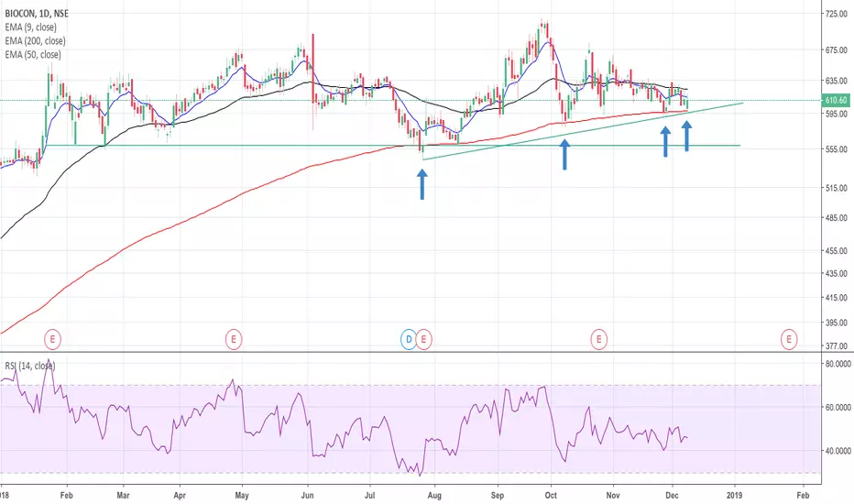Click the 377.00 price axis label
854x504 pixels.
click(836, 346)
